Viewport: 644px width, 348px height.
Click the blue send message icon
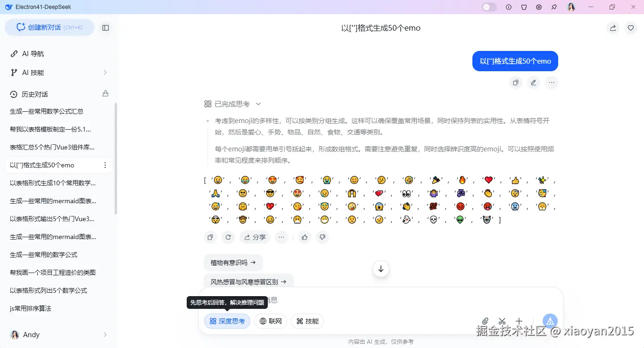click(x=550, y=321)
